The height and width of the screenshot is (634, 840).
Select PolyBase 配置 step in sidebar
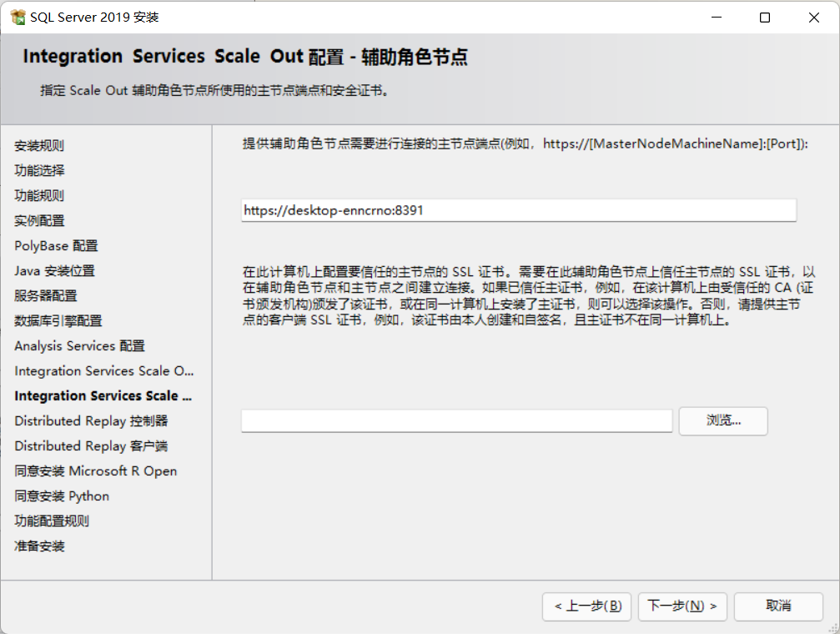tap(56, 245)
